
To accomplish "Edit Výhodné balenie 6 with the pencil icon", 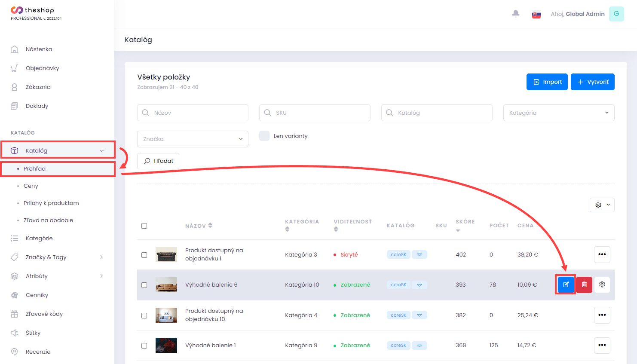I will pyautogui.click(x=566, y=284).
